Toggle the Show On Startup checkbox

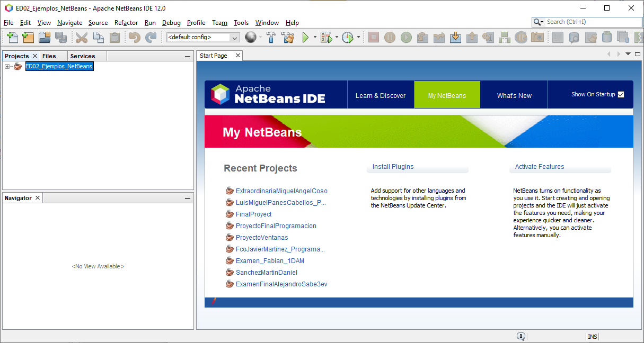coord(620,94)
